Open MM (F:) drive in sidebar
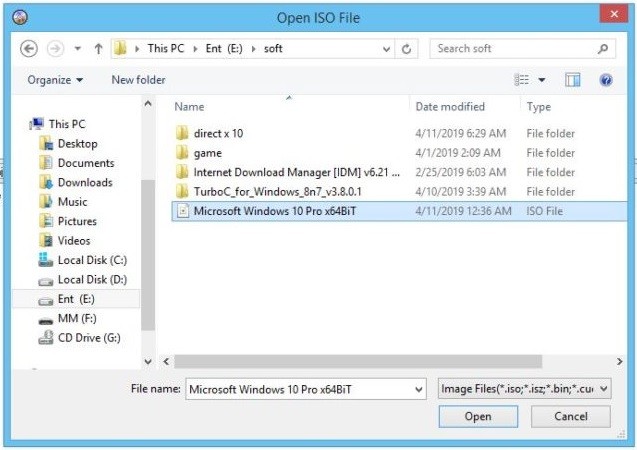 pyautogui.click(x=67, y=318)
